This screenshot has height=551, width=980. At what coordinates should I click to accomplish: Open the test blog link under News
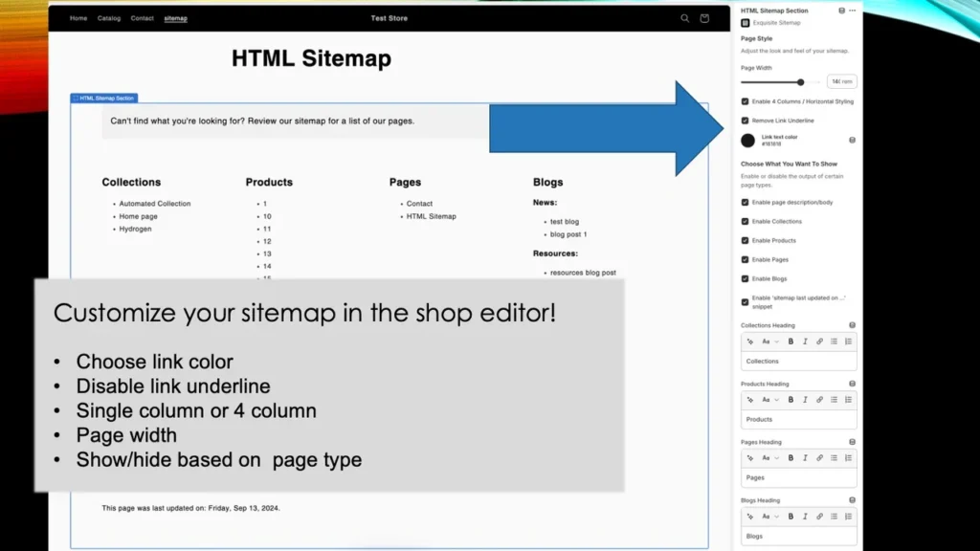pos(565,221)
